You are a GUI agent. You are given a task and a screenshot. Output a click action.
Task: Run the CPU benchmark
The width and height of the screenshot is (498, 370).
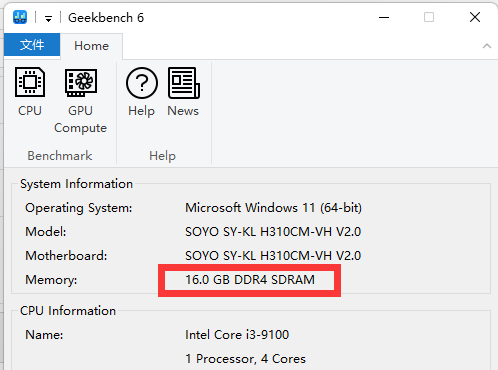click(30, 92)
